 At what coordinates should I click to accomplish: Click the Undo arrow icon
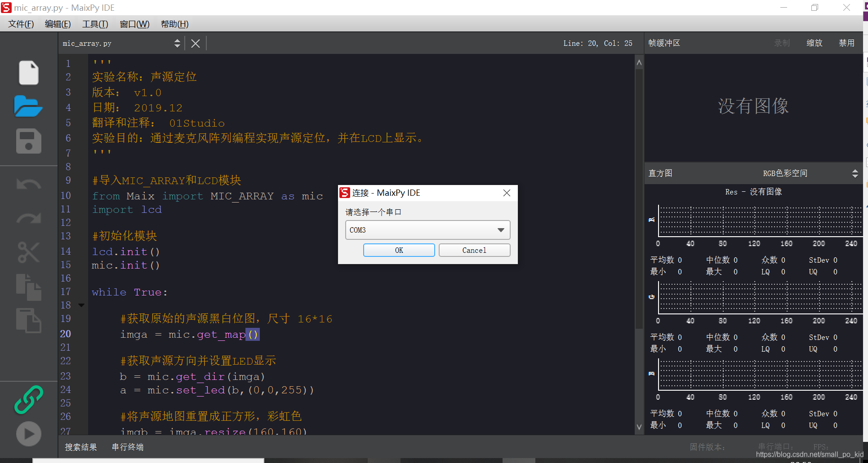[28, 185]
